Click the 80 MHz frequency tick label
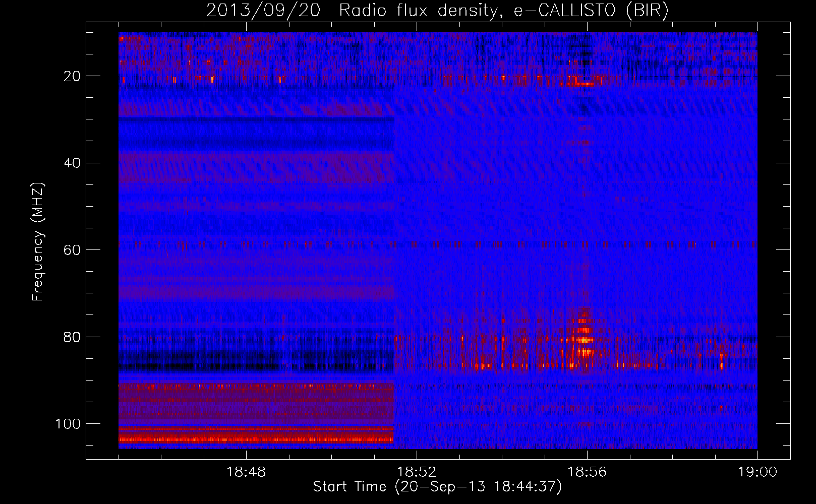The image size is (816, 504). [73, 337]
